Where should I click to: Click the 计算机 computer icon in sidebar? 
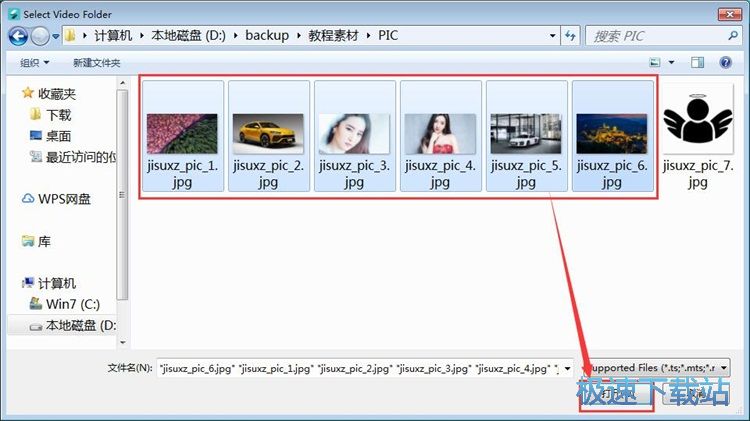pos(28,283)
